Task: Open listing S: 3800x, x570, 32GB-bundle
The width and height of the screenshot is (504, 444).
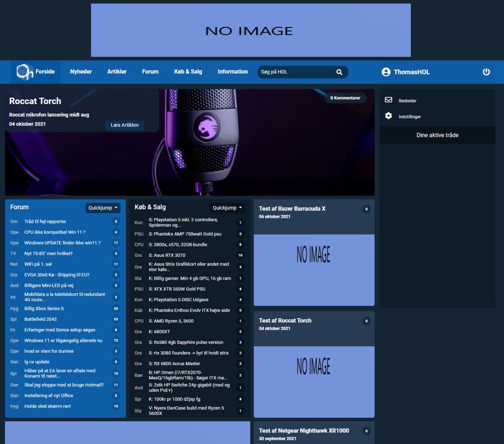Action: 178,245
